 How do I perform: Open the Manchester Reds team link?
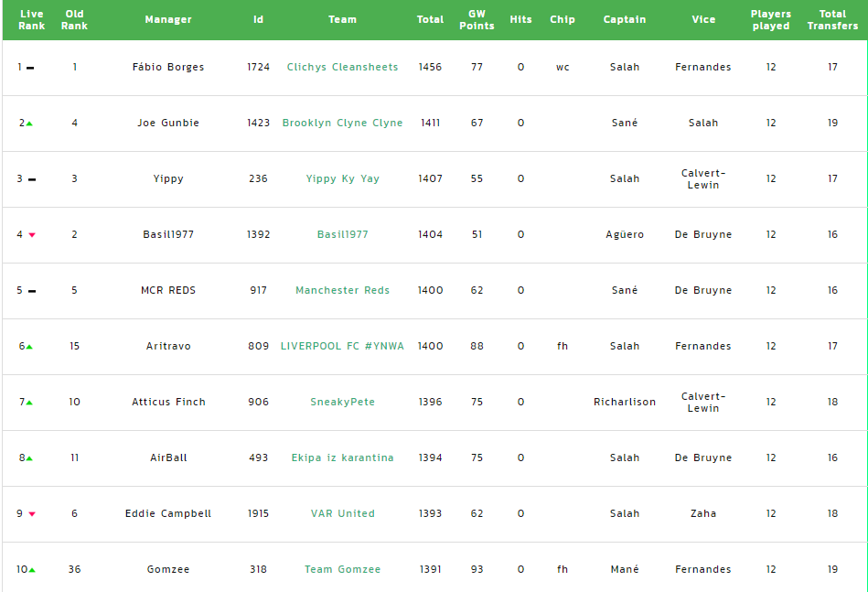click(x=342, y=290)
